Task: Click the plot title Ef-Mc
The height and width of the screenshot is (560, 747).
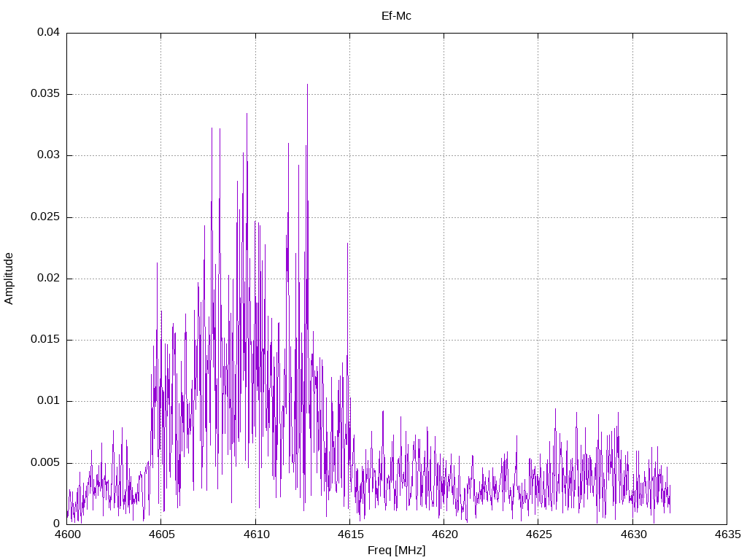Action: [396, 16]
